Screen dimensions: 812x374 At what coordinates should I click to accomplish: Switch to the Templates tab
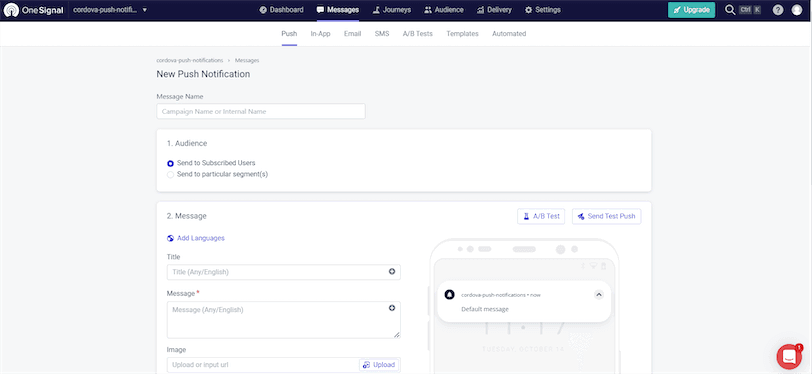pos(462,34)
